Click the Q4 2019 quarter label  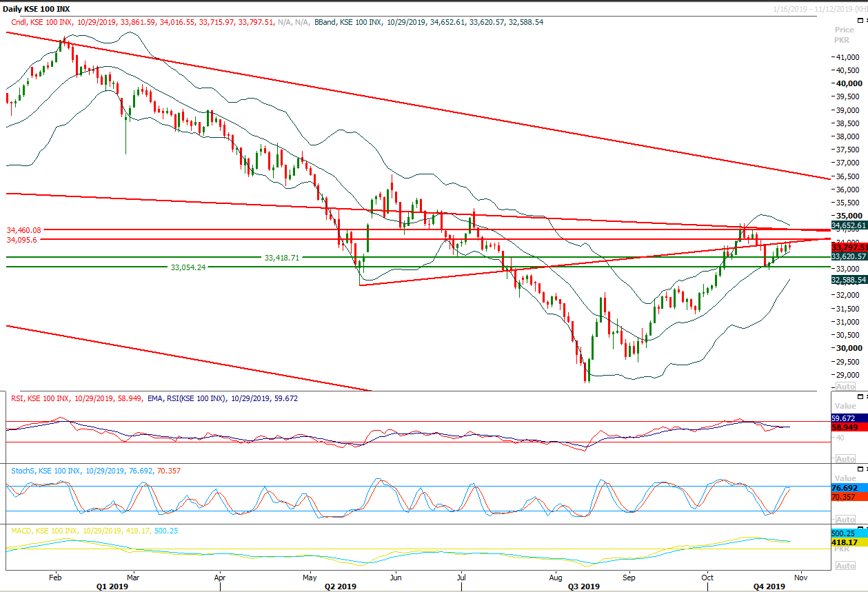pos(769,586)
